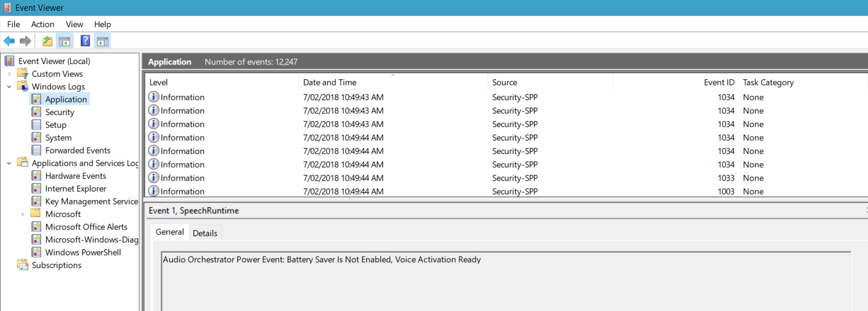Click the Setup log icon
Screen dimensions: 868x311
36,125
